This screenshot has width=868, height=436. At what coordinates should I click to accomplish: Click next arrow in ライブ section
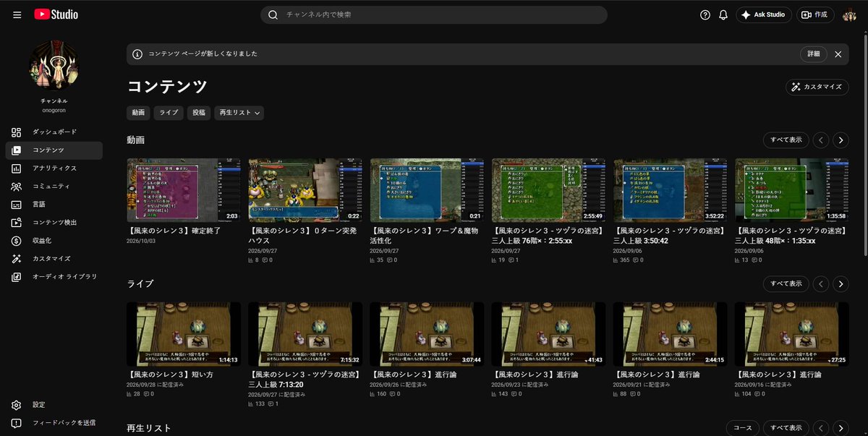point(841,284)
